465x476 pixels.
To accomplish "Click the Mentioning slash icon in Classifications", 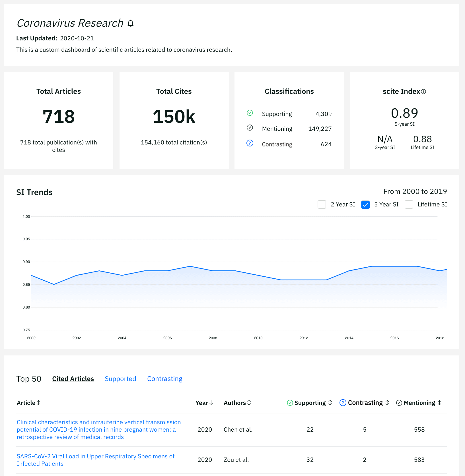I will (x=250, y=128).
